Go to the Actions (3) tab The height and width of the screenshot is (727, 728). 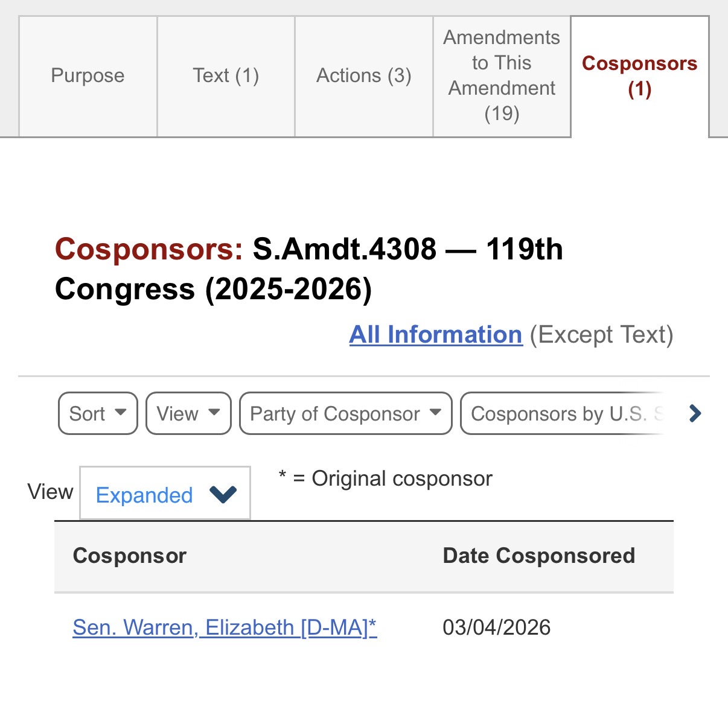(363, 76)
